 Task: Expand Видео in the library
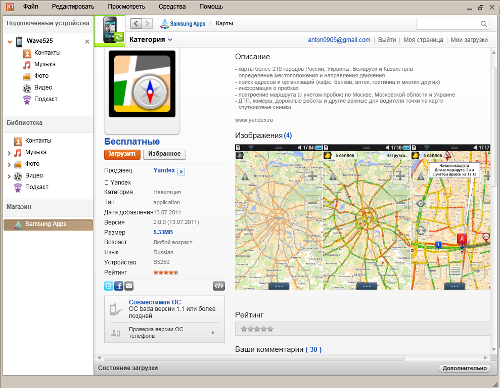9,176
